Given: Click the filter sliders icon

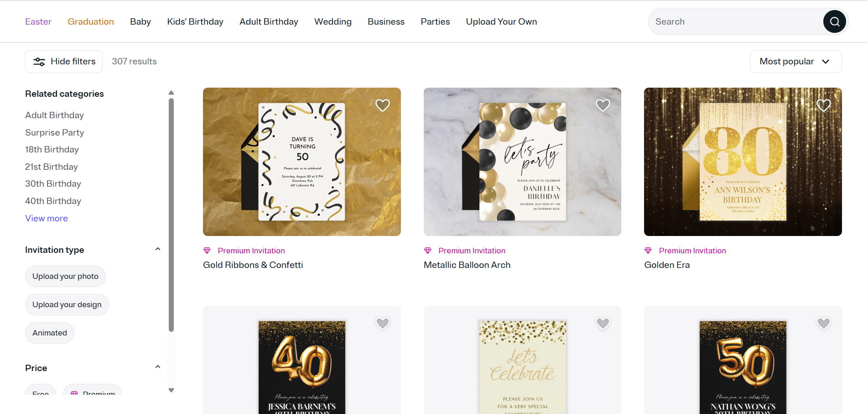Looking at the screenshot, I should point(39,62).
